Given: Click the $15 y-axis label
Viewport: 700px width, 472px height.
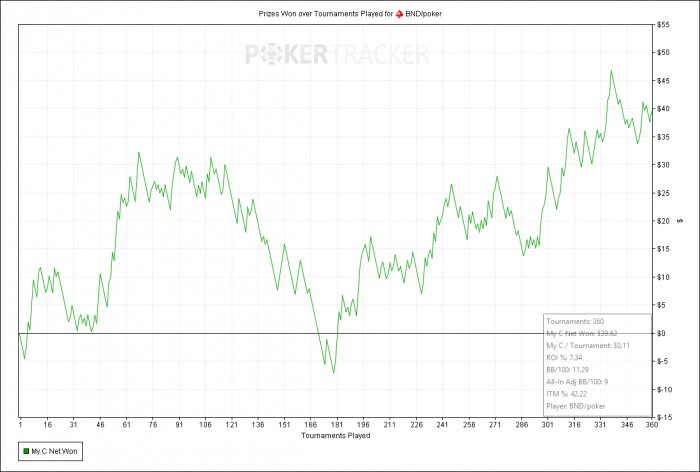Looking at the screenshot, I should [663, 249].
